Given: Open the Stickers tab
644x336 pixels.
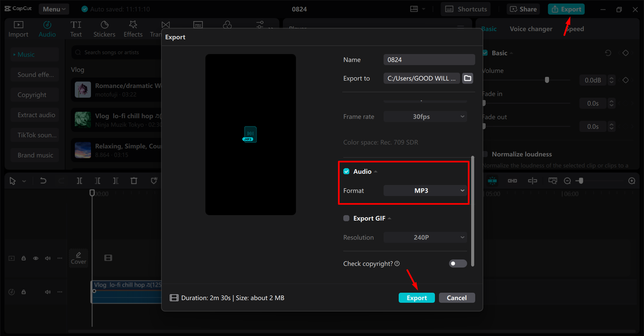Looking at the screenshot, I should coord(104,29).
